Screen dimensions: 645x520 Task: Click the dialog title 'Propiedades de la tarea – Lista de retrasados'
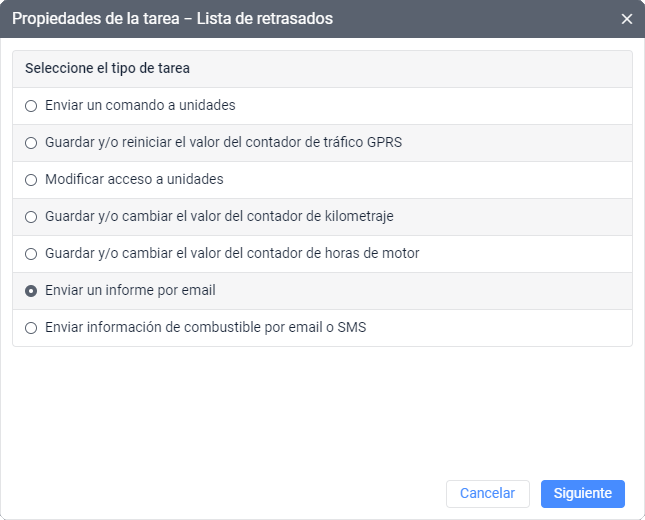point(173,19)
